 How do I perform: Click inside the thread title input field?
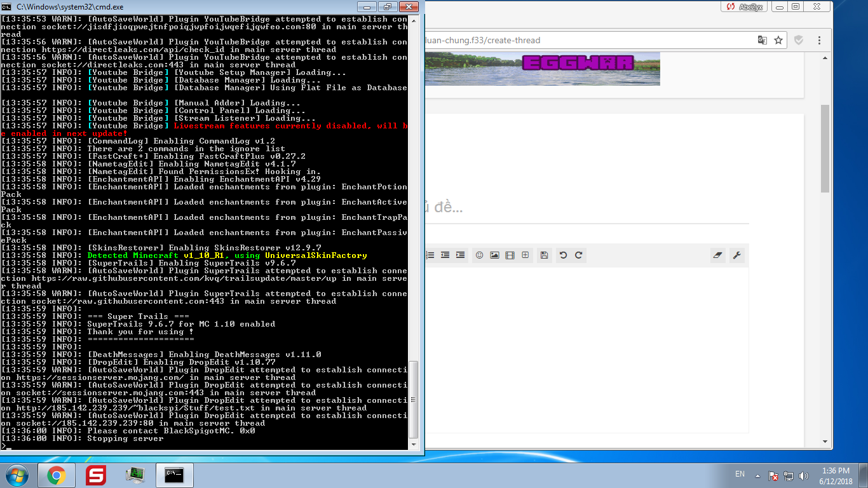tap(585, 208)
